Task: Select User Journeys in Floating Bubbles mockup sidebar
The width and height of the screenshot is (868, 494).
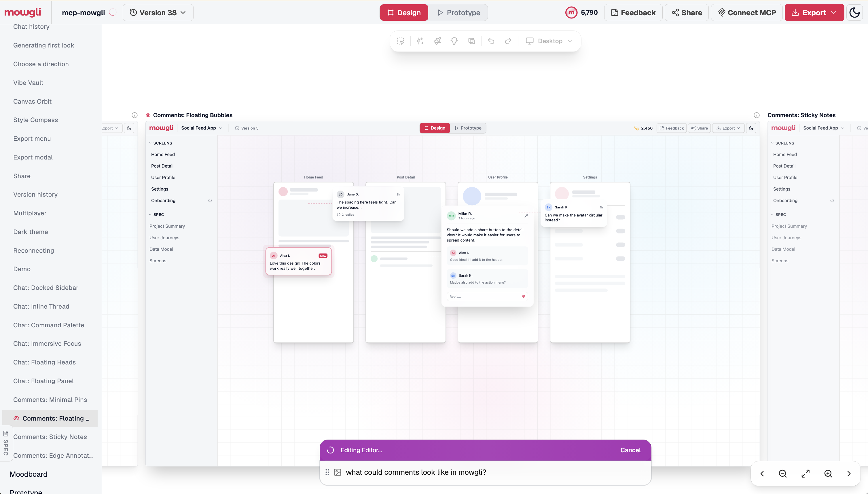Action: pos(164,238)
